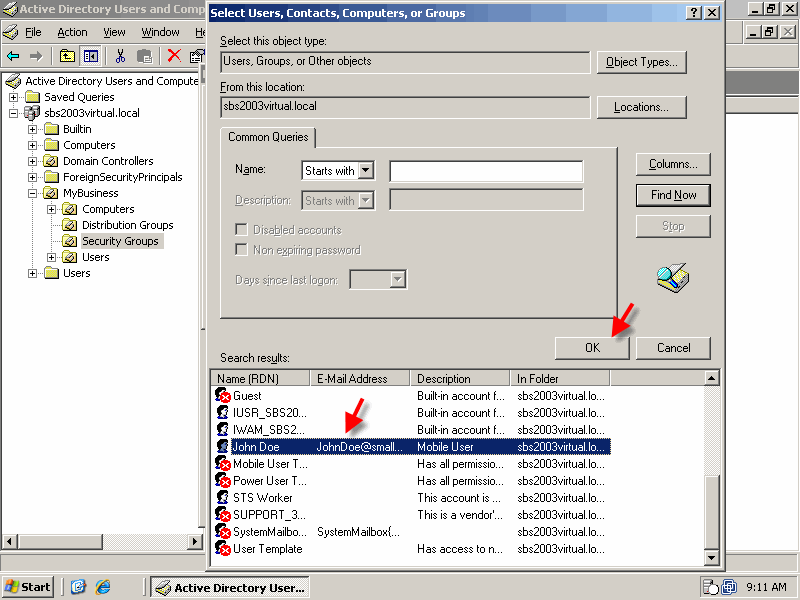The width and height of the screenshot is (800, 600).
Task: Click the Active Directory User taskbar button
Action: click(x=230, y=587)
